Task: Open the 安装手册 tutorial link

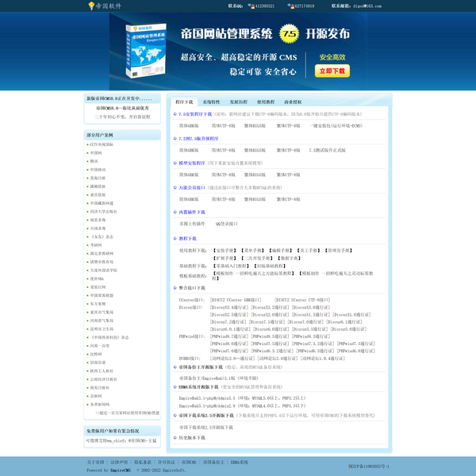Action: [226, 250]
